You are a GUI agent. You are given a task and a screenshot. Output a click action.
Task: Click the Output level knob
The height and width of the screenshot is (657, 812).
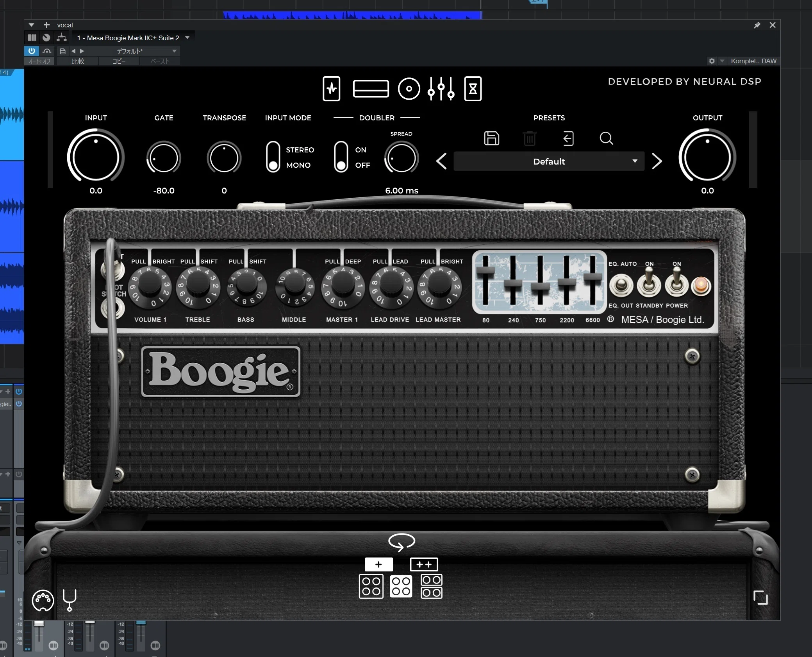point(707,157)
